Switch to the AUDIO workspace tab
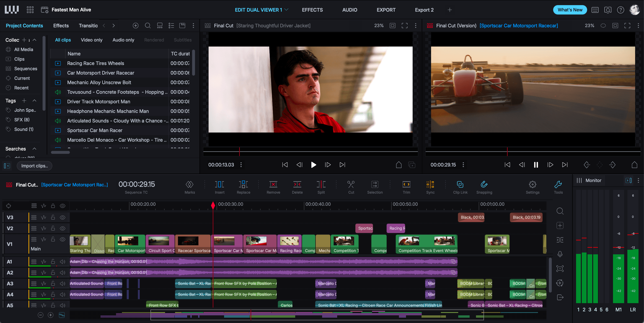This screenshot has width=644, height=323. coord(349,10)
